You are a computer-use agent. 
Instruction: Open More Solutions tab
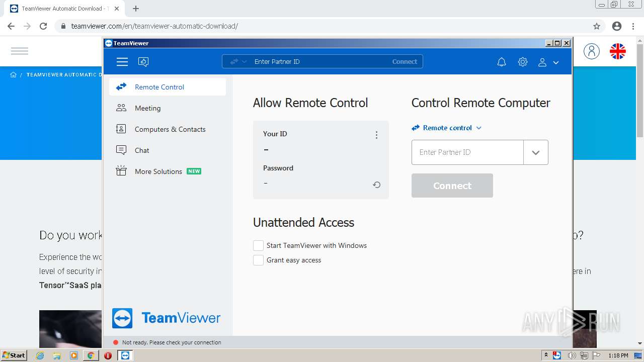(x=168, y=171)
